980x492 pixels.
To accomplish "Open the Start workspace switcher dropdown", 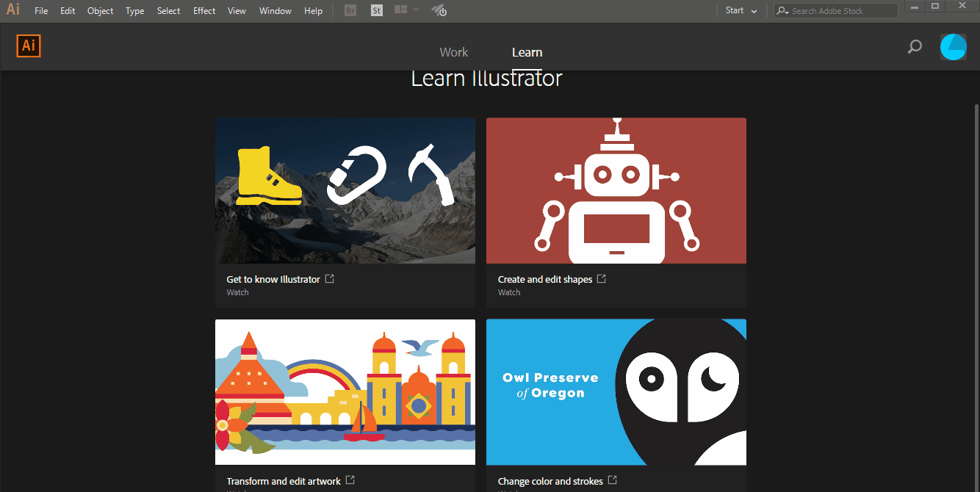I will tap(741, 11).
